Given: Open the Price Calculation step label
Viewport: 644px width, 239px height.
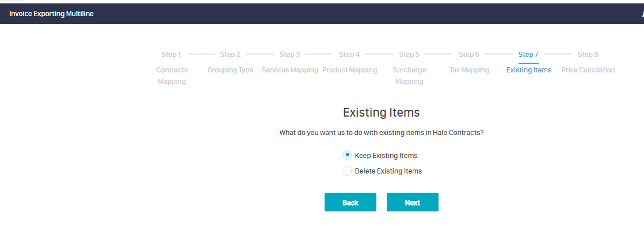Looking at the screenshot, I should tap(588, 70).
